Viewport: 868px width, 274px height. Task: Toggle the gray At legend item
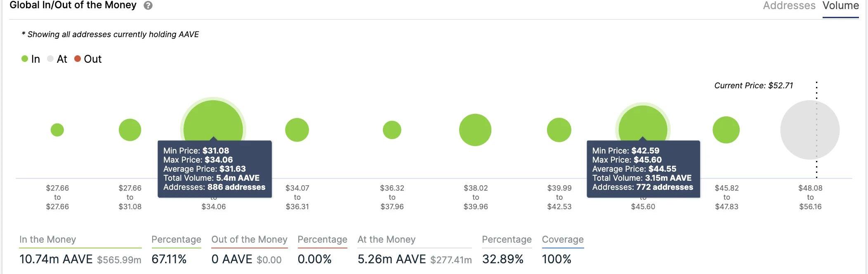pyautogui.click(x=57, y=59)
